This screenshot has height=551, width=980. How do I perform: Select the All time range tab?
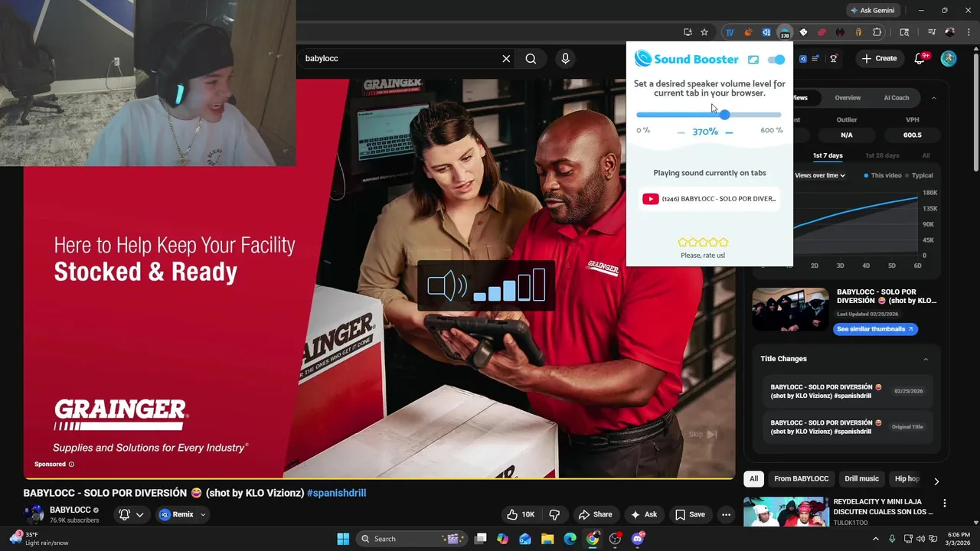[926, 155]
